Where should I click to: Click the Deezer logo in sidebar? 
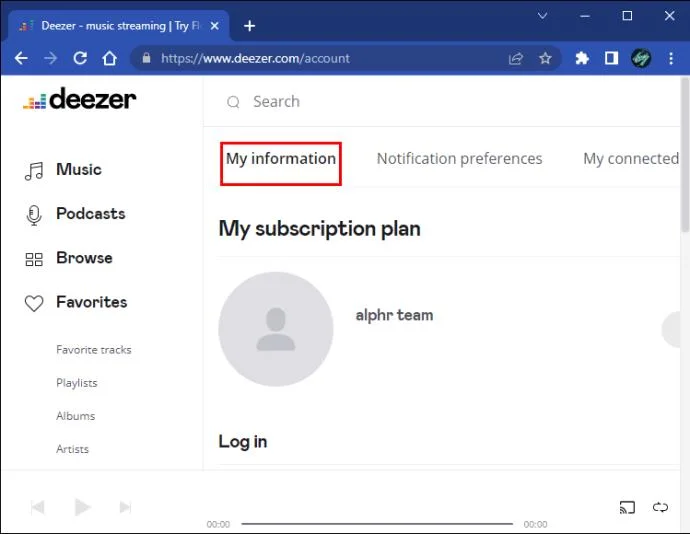[80, 99]
